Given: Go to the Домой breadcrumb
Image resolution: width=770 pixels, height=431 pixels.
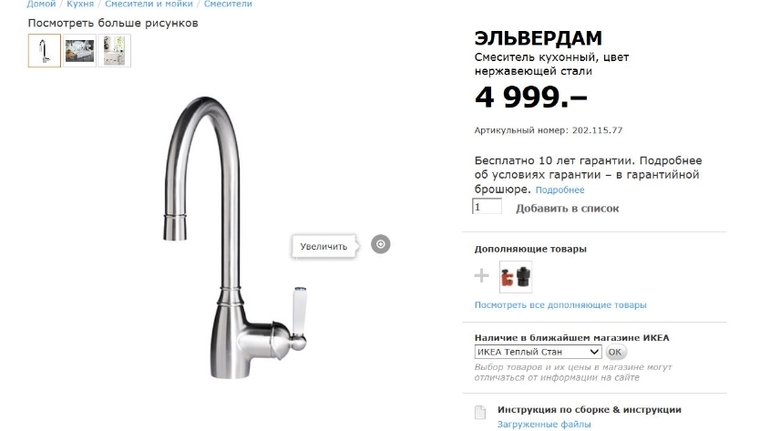Looking at the screenshot, I should 41,4.
